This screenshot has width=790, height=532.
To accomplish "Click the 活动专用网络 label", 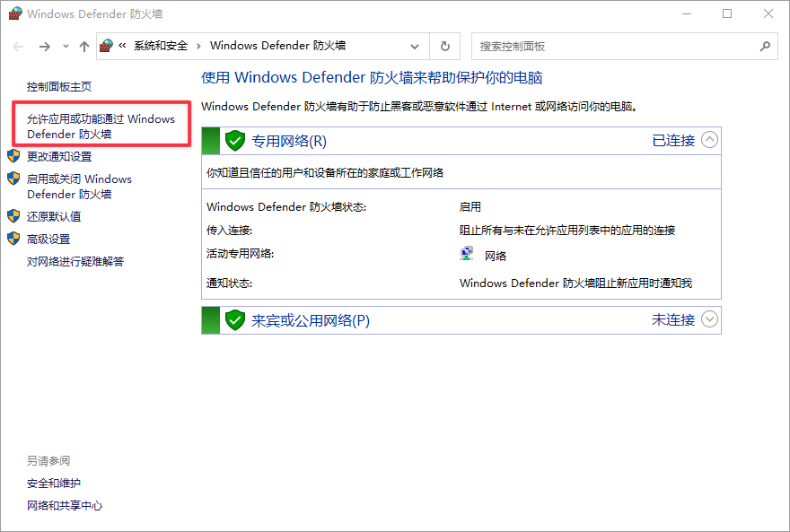I will [240, 254].
